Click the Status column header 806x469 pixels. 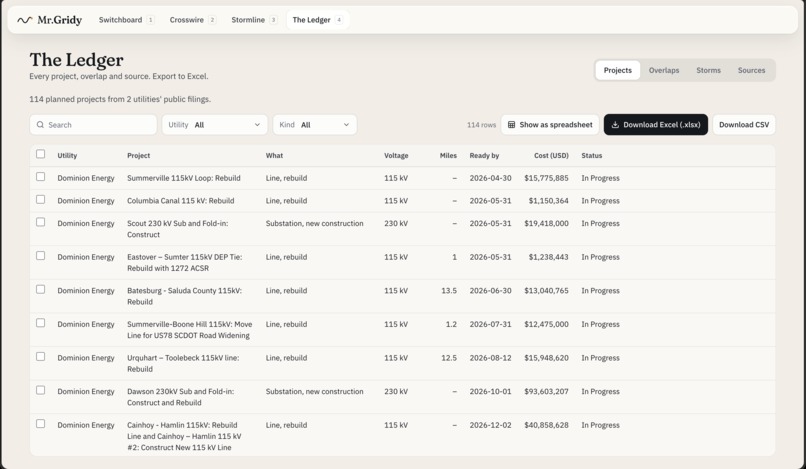click(592, 155)
